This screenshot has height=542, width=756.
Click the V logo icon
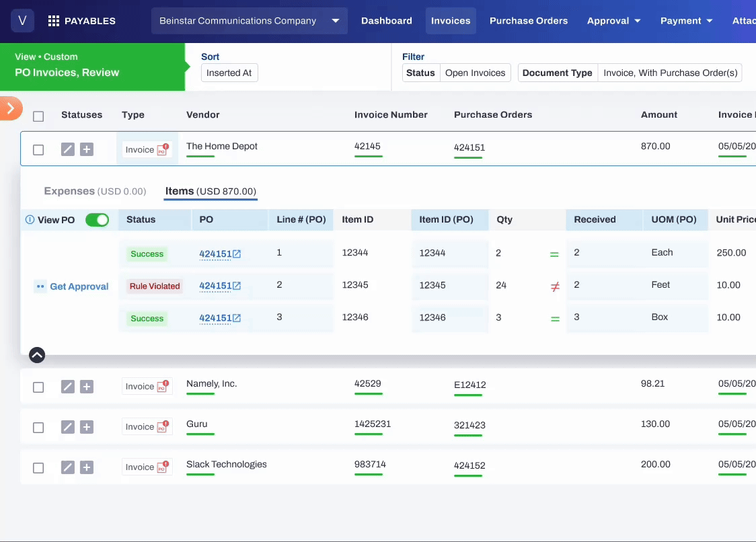(x=23, y=21)
